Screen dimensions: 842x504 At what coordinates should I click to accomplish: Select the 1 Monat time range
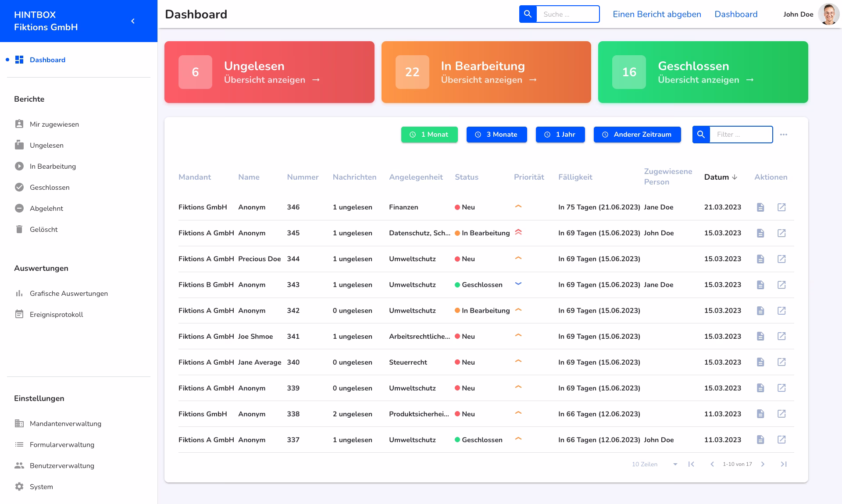(429, 135)
